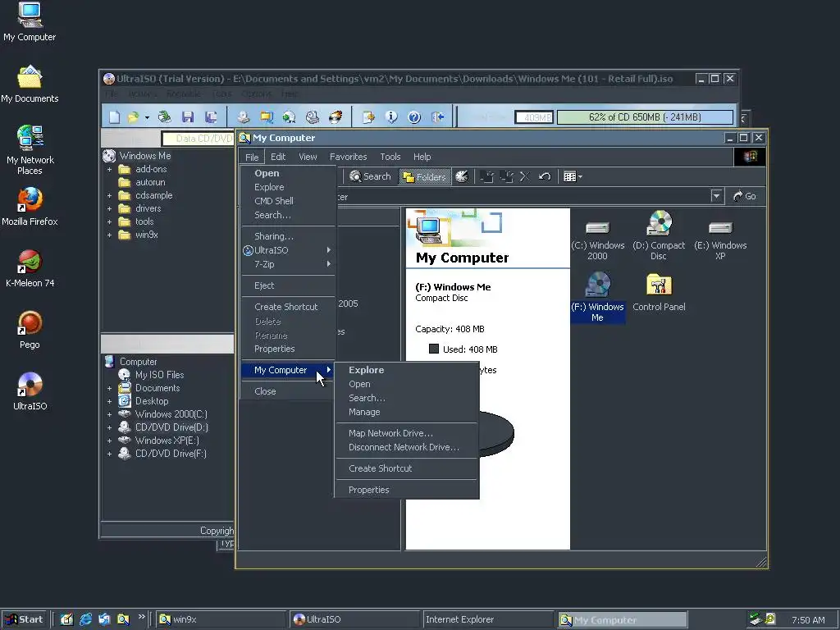This screenshot has width=840, height=630.
Task: Click the Open folder icon in UltraISO toolbar
Action: pyautogui.click(x=132, y=116)
